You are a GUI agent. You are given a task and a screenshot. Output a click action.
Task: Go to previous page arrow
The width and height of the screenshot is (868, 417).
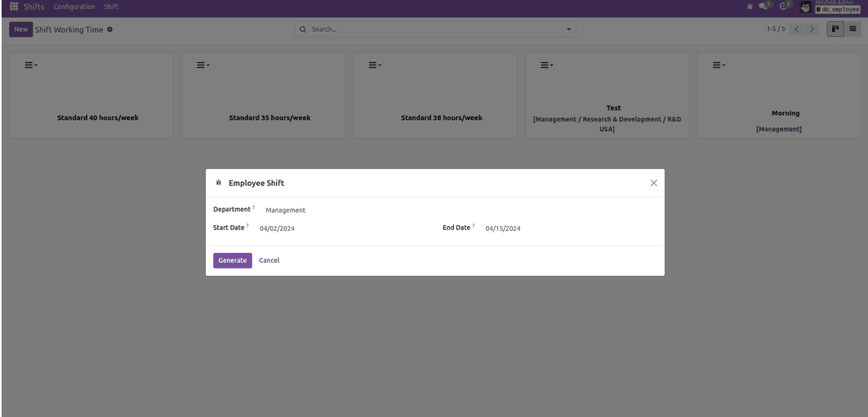[797, 29]
